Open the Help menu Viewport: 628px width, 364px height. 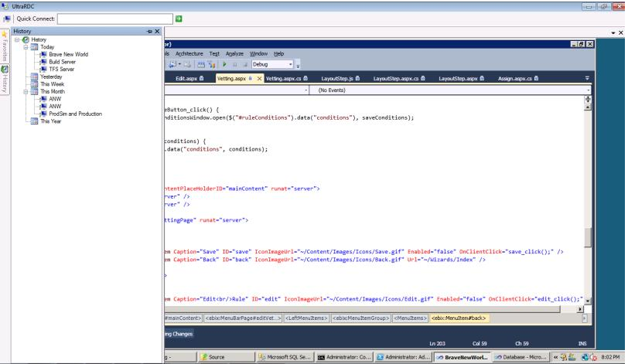point(278,53)
